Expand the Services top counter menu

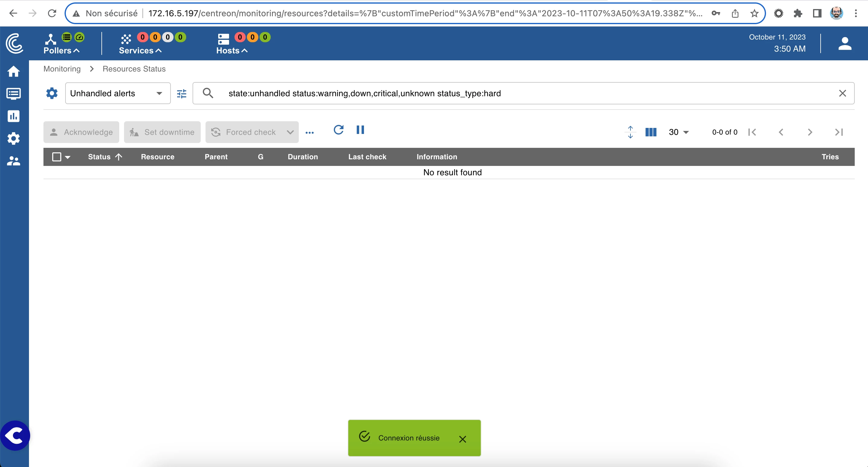coord(140,50)
